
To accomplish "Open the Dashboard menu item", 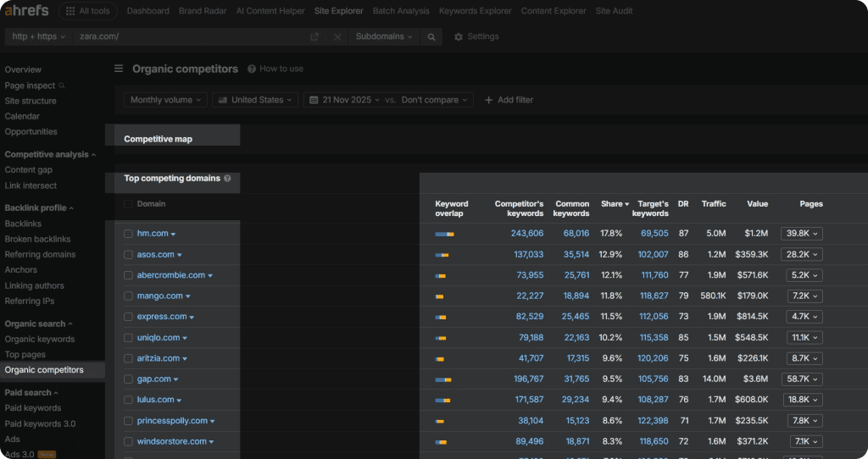I will pos(147,11).
